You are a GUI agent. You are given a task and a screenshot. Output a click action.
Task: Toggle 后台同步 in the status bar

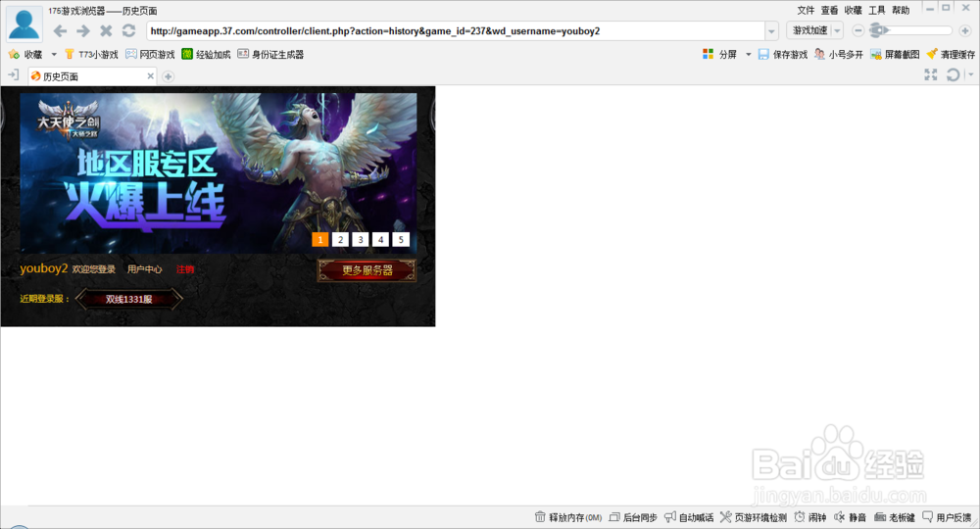point(633,517)
